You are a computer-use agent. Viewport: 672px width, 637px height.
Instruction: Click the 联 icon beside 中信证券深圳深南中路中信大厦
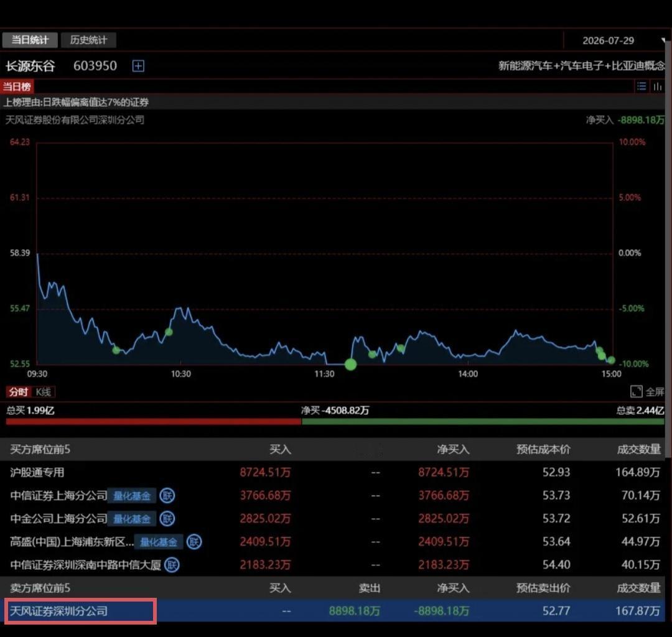[172, 565]
